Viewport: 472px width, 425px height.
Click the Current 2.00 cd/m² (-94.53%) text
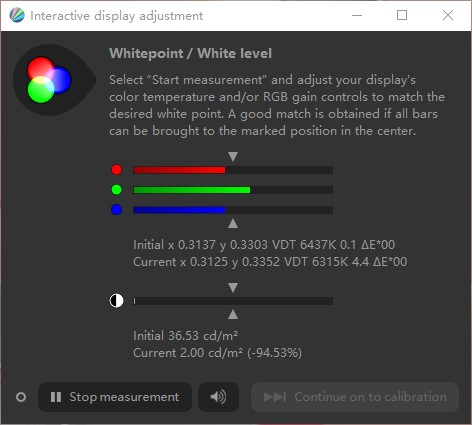click(217, 353)
